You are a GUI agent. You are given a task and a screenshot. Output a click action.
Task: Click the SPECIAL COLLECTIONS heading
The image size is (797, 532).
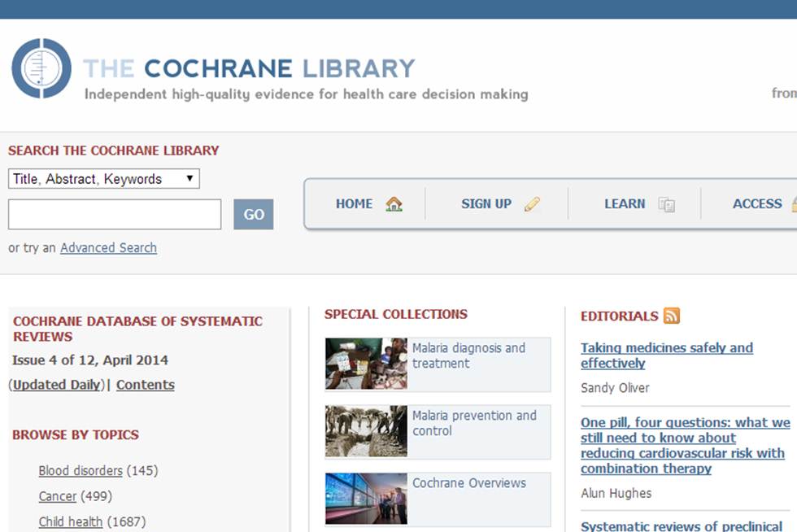tap(396, 314)
